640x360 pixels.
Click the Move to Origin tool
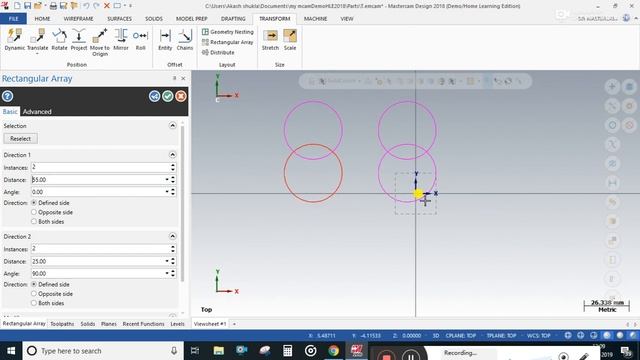(x=100, y=42)
